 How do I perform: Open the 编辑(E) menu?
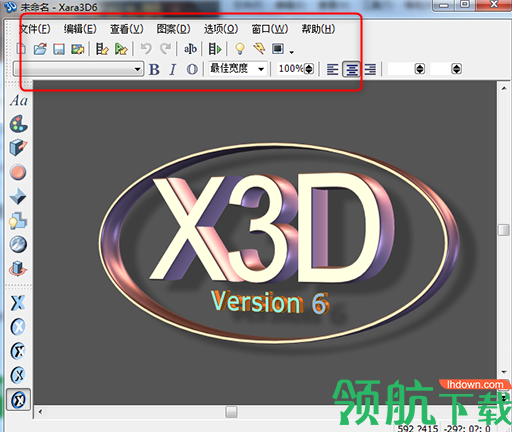[x=80, y=29]
